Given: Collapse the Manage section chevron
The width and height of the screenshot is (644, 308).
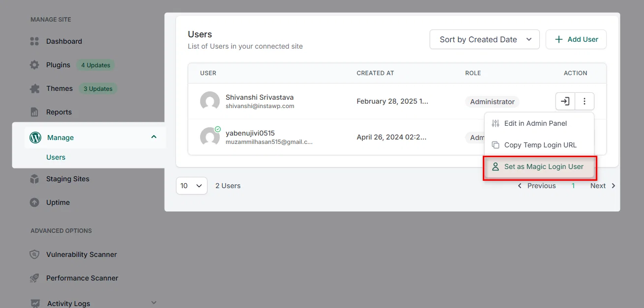Looking at the screenshot, I should 154,137.
